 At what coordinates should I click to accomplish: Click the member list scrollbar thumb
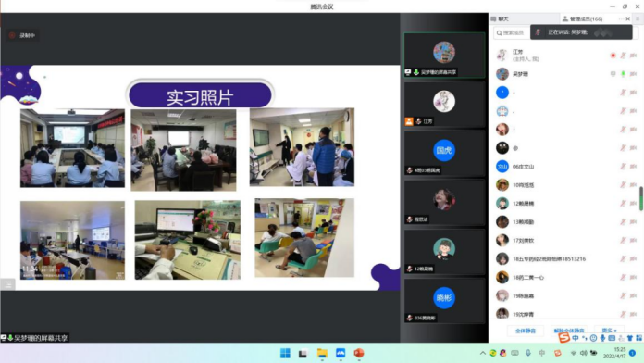[640, 199]
